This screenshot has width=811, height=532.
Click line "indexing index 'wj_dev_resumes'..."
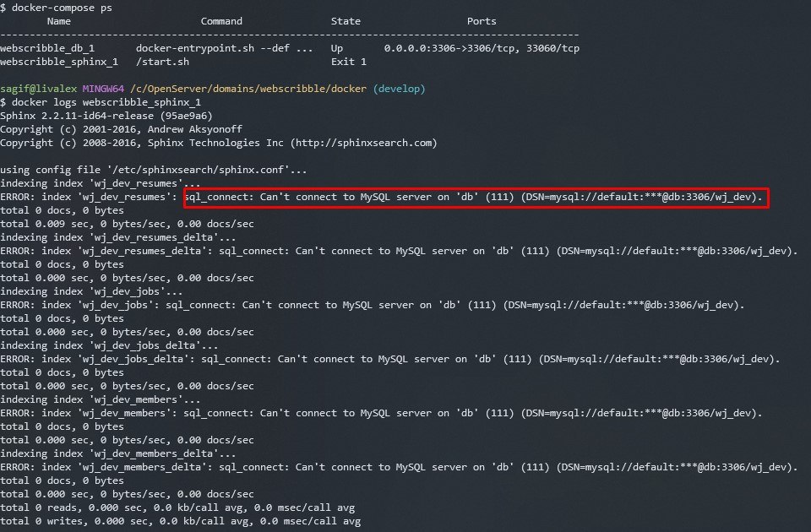click(101, 183)
